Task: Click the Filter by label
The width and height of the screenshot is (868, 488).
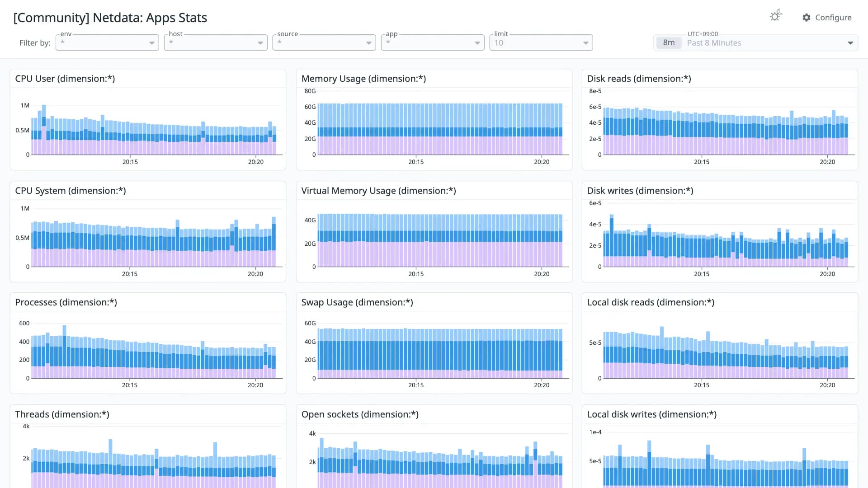Action: (x=35, y=43)
